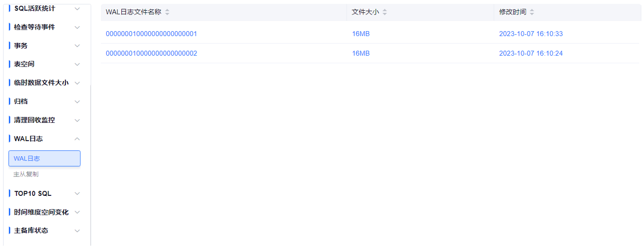Click 16MB size in second row

(361, 53)
